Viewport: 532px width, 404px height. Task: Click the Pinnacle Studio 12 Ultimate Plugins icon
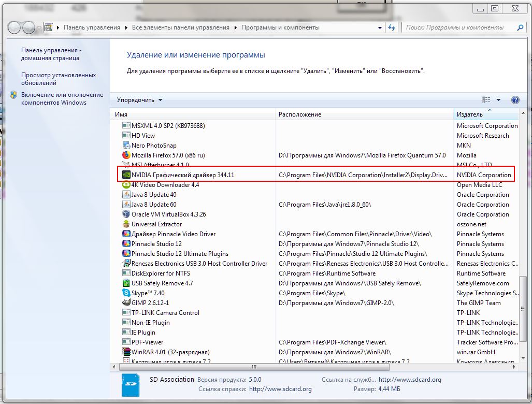point(126,253)
